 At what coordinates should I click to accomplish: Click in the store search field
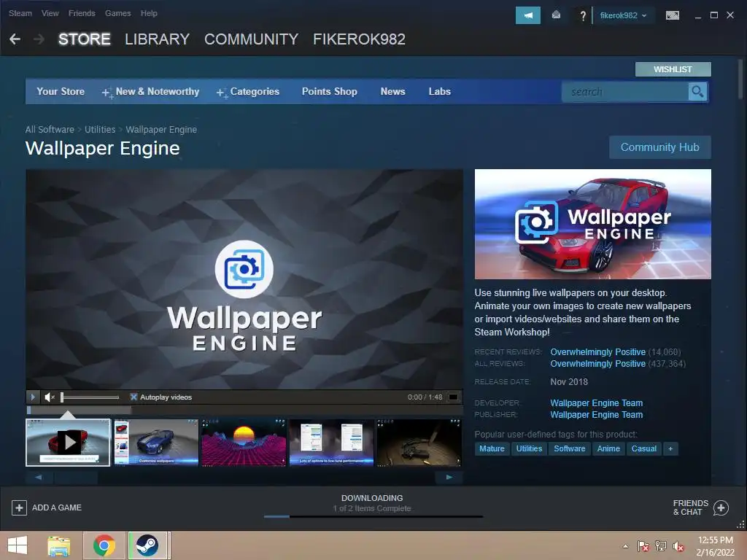click(625, 91)
